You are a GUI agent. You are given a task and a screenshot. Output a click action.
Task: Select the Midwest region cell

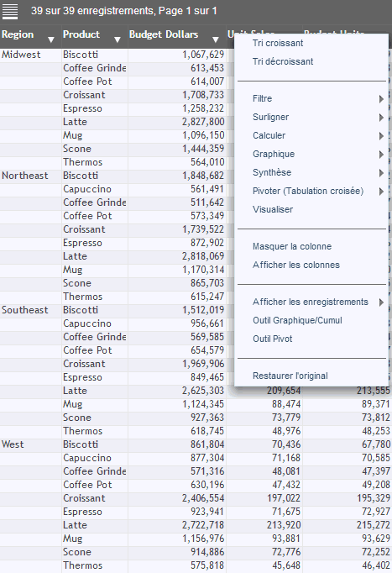[x=31, y=55]
